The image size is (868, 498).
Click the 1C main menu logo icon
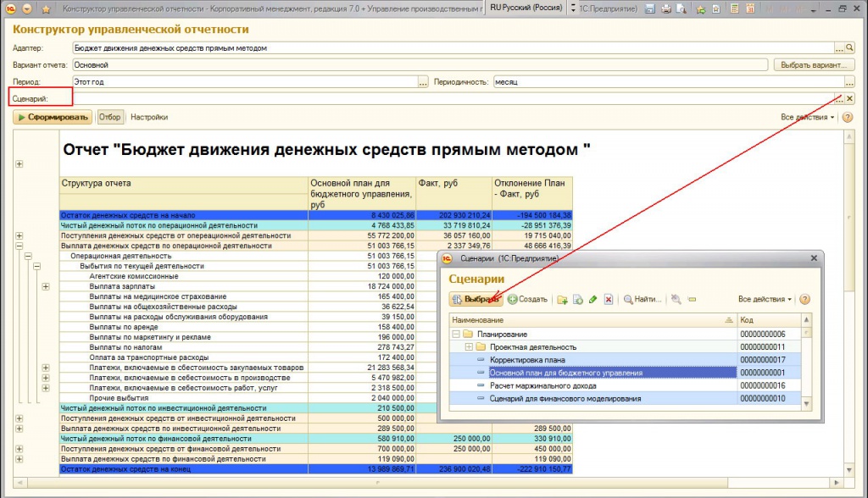click(x=10, y=8)
